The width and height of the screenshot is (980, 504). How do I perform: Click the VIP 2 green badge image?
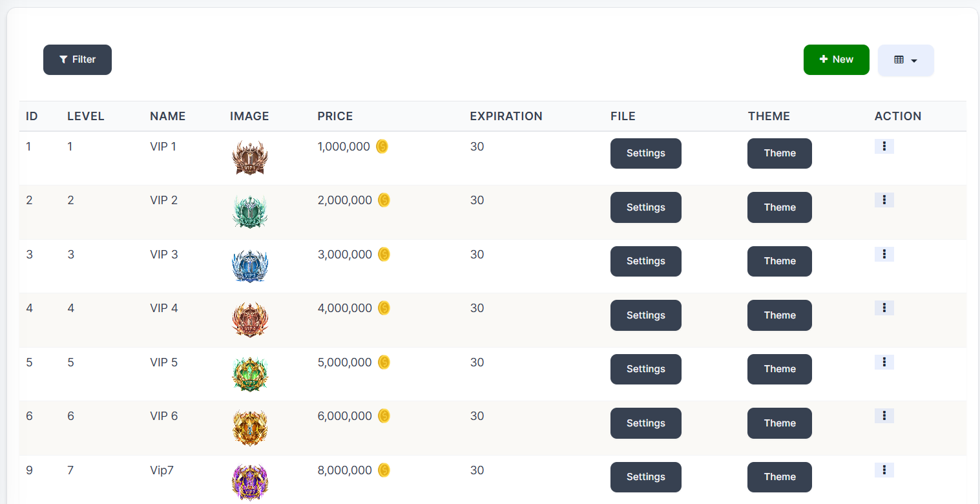click(x=250, y=211)
